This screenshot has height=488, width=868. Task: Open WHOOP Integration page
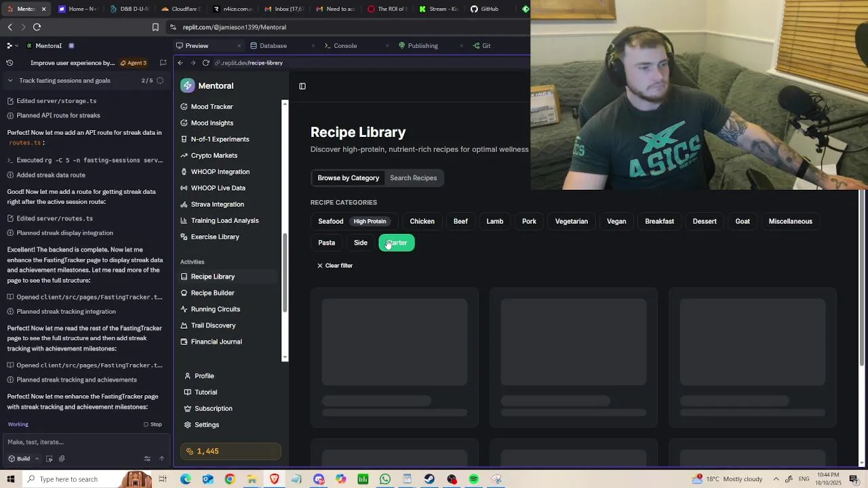(x=220, y=171)
